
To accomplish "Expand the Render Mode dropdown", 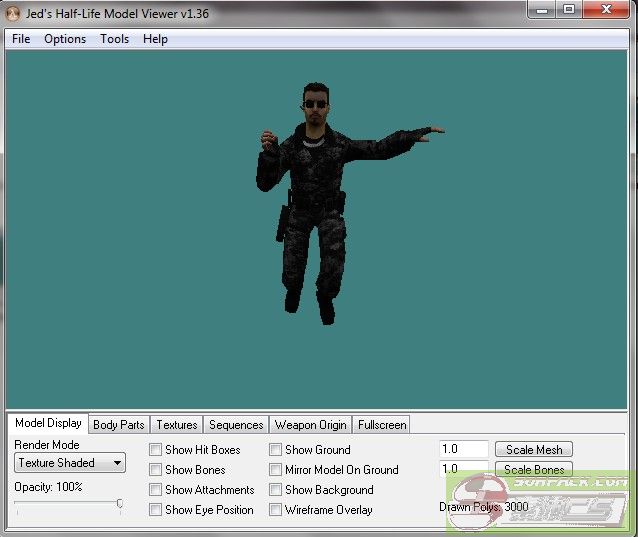I will point(70,463).
